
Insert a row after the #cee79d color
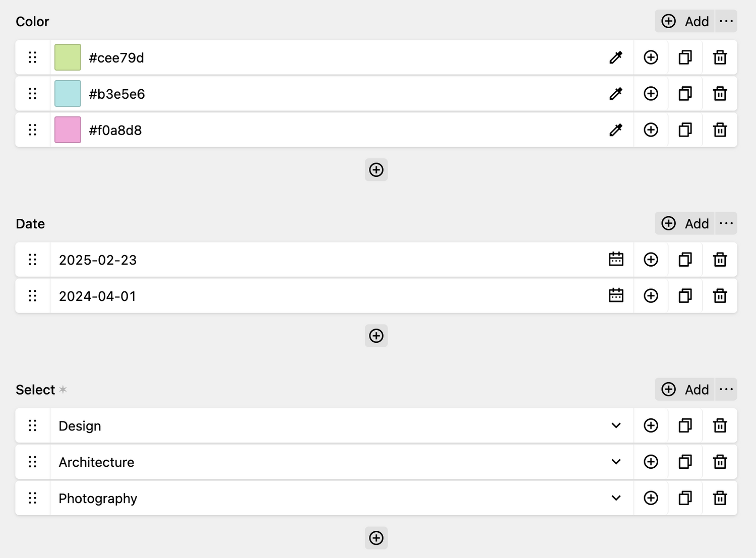tap(651, 57)
